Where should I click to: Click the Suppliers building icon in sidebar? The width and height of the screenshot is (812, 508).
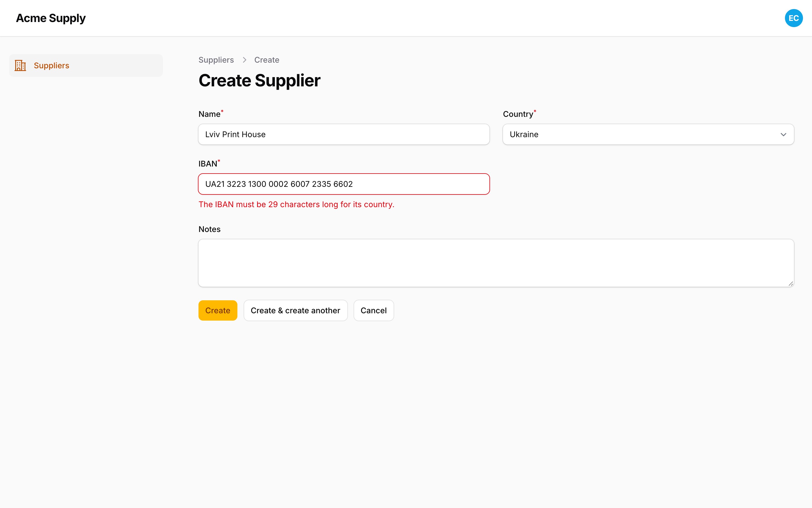click(x=20, y=65)
